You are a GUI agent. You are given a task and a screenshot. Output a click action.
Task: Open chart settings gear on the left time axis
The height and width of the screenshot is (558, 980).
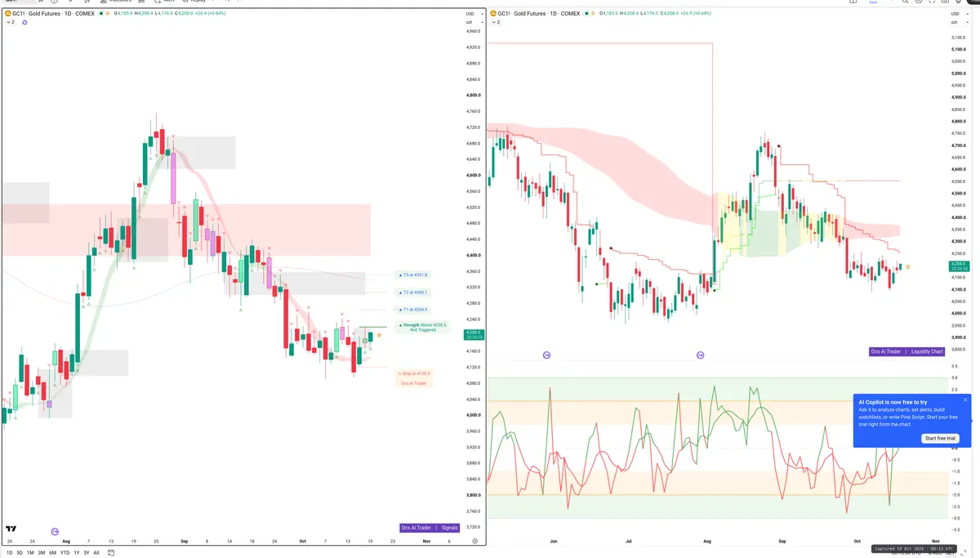coord(474,541)
